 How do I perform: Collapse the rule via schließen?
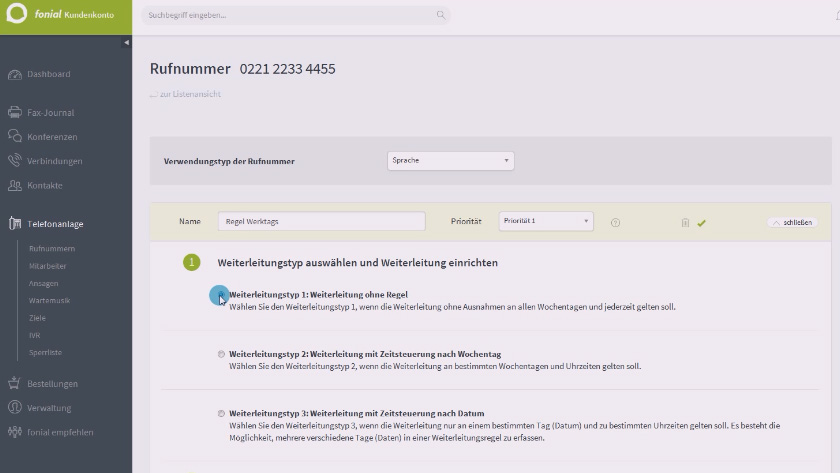pos(792,222)
